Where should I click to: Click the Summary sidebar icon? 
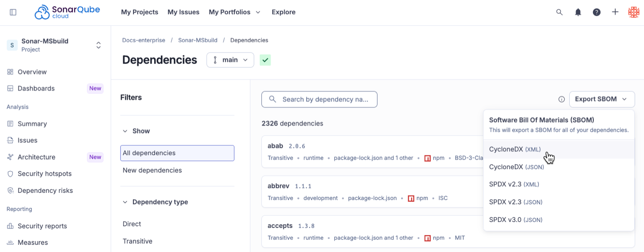tap(10, 124)
